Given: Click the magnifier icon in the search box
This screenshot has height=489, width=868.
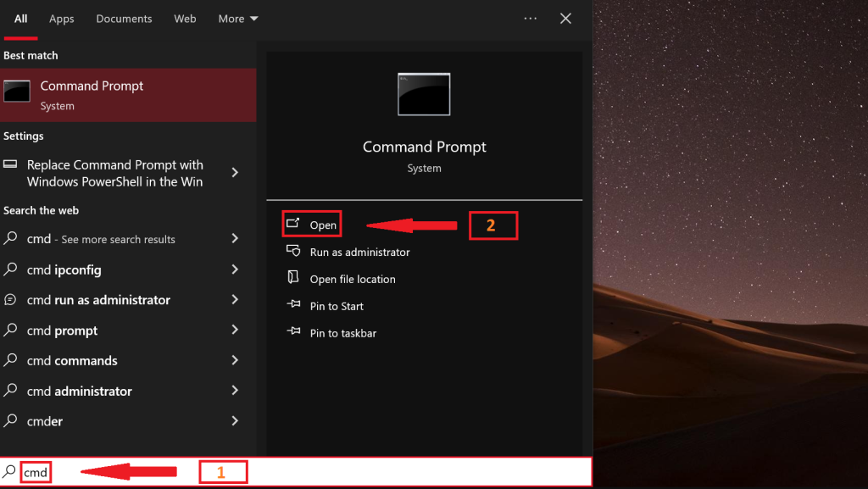Looking at the screenshot, I should 8,472.
